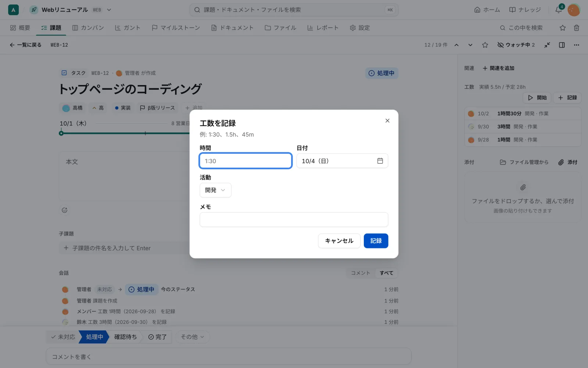
Task: Click the green A workspace logo
Action: [13, 10]
